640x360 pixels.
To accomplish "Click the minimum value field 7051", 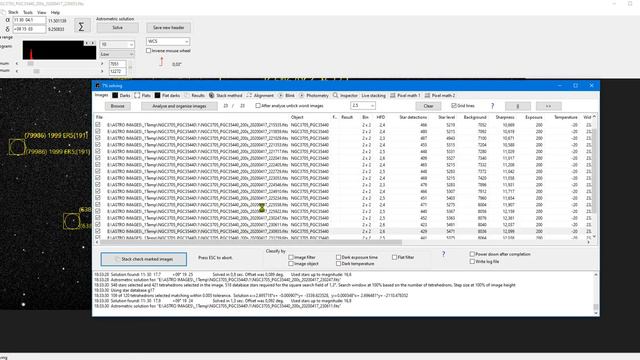I will click(x=117, y=64).
